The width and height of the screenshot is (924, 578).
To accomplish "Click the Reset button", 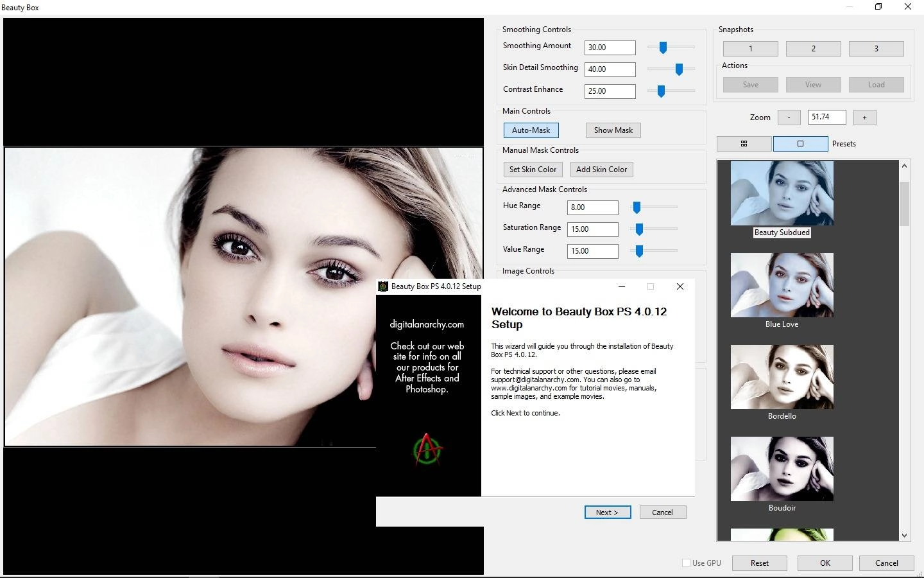I will 760,563.
